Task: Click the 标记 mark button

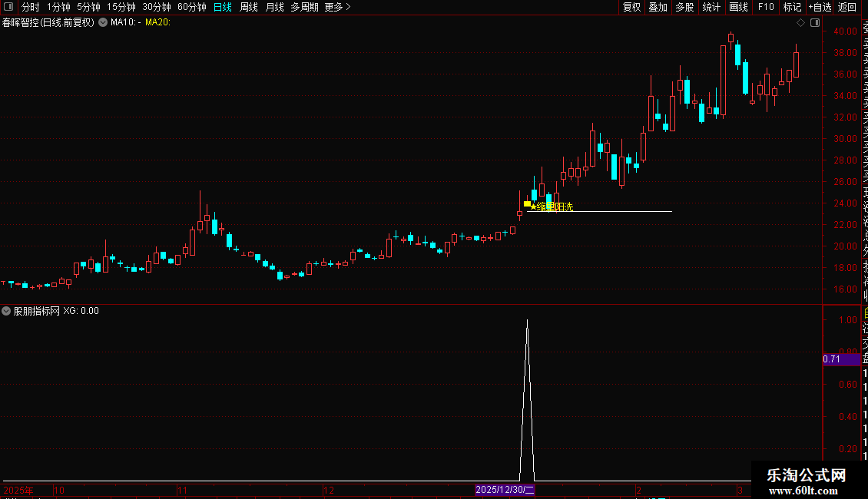Action: click(792, 7)
